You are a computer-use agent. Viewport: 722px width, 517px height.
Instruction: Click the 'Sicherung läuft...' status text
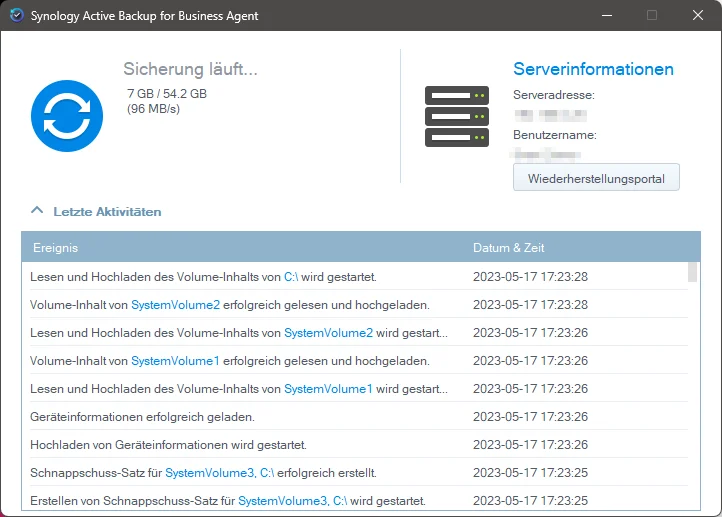(x=190, y=69)
